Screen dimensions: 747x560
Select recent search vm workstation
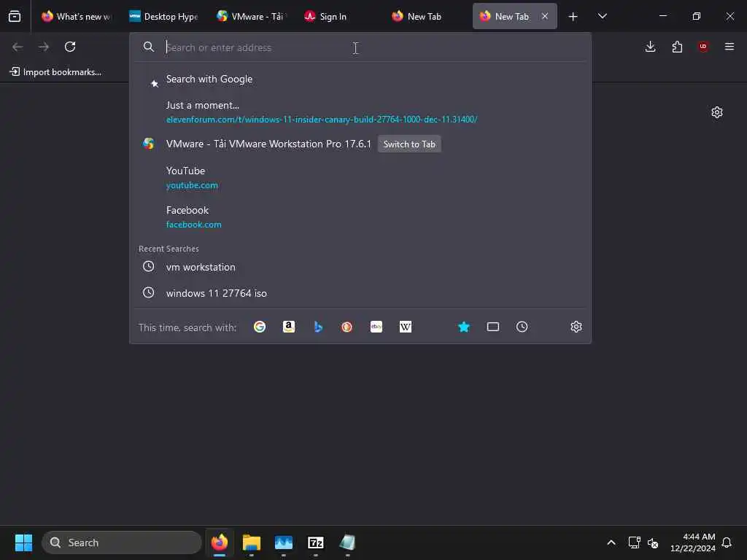(x=360, y=267)
